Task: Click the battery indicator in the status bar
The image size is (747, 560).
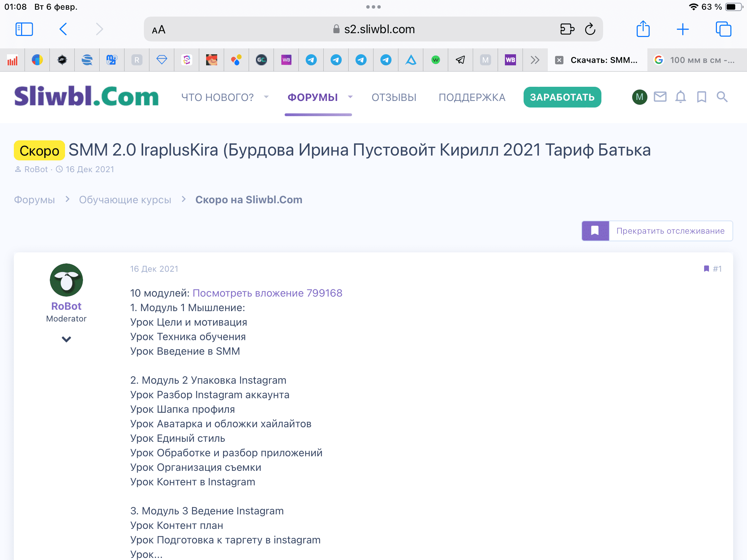Action: 733,7
